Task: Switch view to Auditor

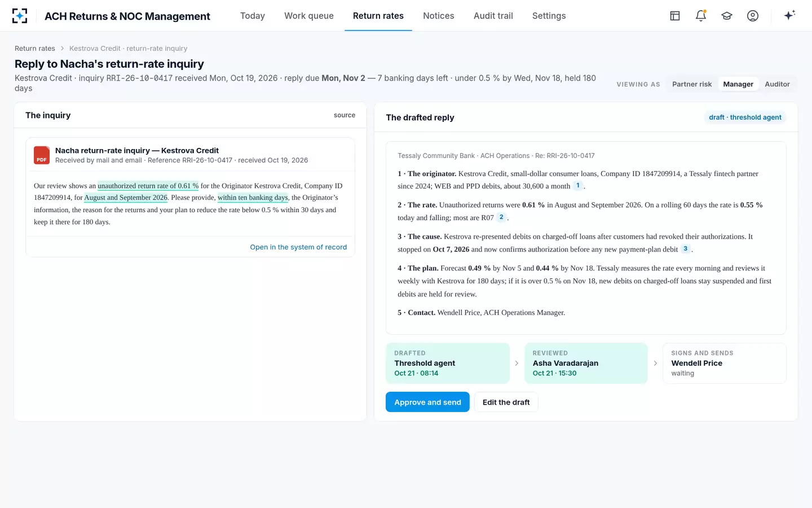Action: (777, 84)
